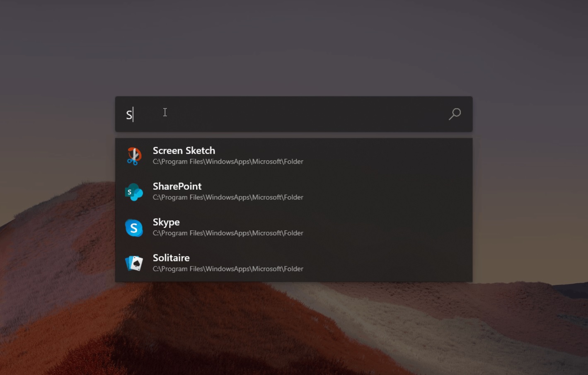Viewport: 588px width, 375px height.
Task: Click the folder path under Skype
Action: (228, 233)
